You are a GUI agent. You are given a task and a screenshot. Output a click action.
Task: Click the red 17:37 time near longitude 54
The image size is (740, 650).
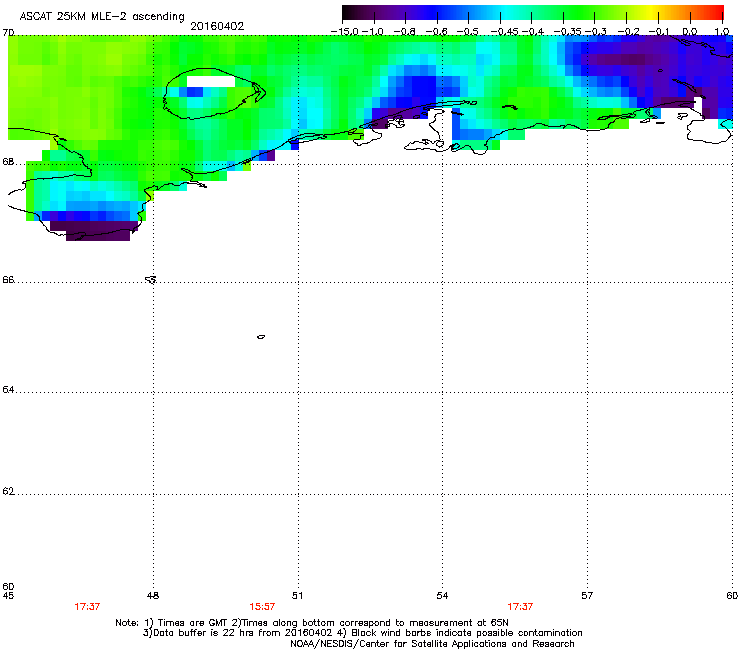click(520, 607)
